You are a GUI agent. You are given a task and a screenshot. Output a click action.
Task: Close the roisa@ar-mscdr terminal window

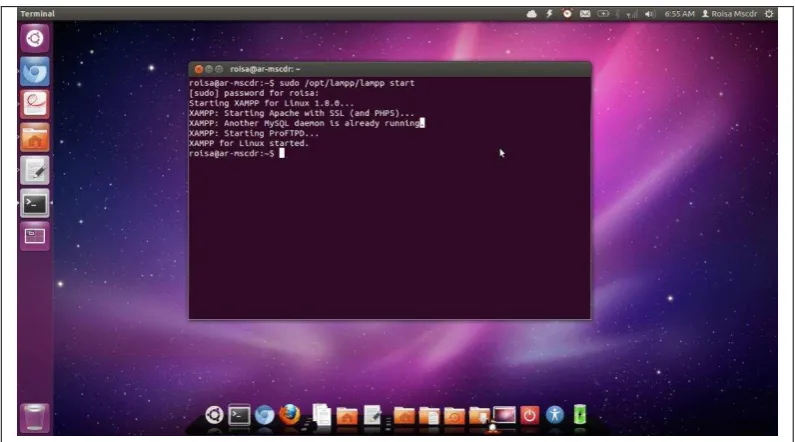[199, 69]
